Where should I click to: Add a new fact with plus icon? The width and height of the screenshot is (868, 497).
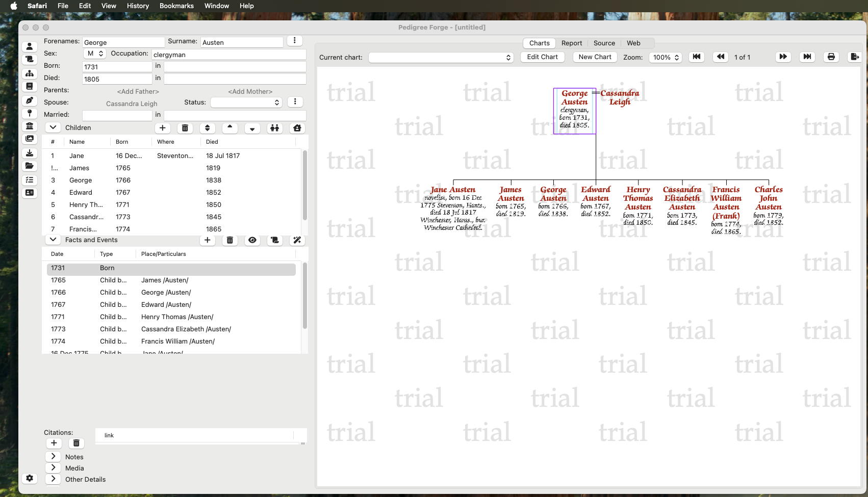[207, 240]
